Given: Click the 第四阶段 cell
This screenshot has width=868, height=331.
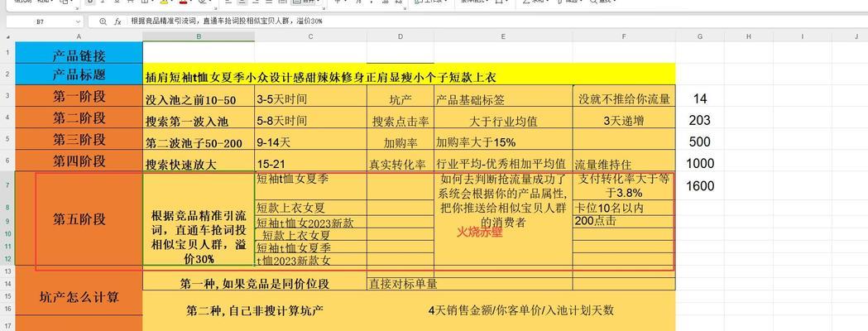Looking at the screenshot, I should [x=79, y=161].
